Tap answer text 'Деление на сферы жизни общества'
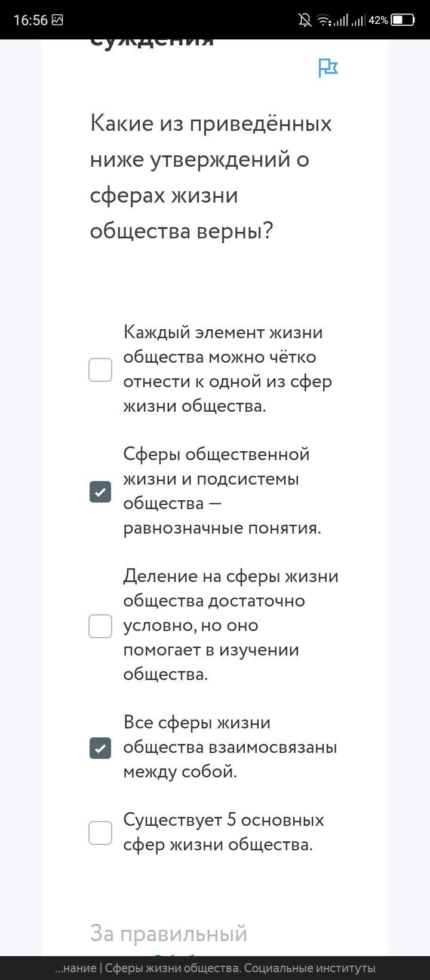The height and width of the screenshot is (980, 430). (x=231, y=625)
